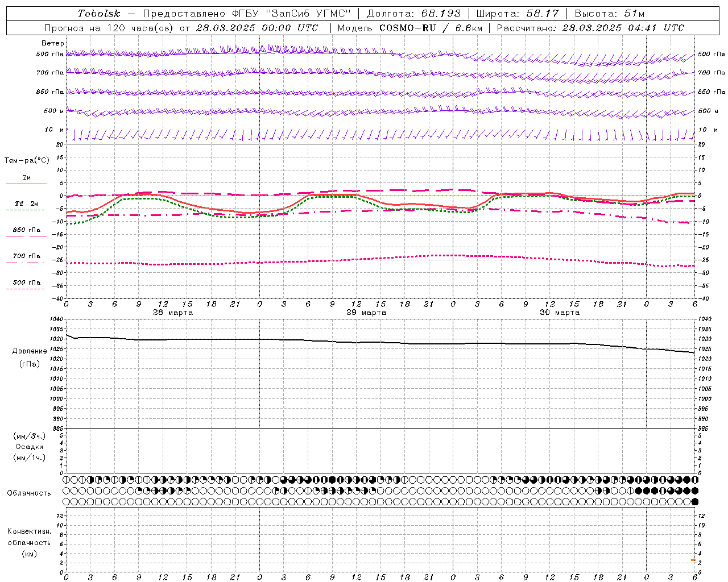Click the "500 м" wind level label on left axis

pyautogui.click(x=54, y=111)
